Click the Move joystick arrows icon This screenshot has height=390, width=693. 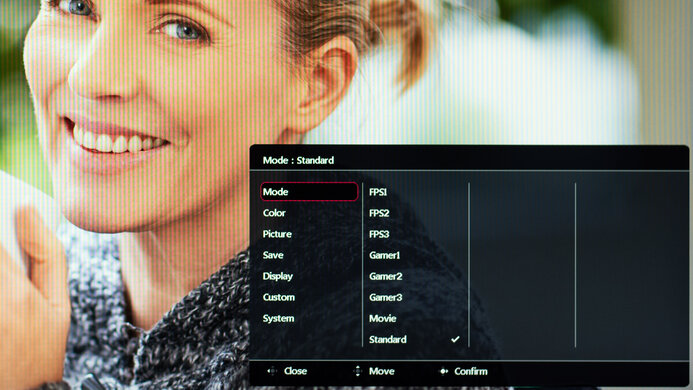pos(358,371)
